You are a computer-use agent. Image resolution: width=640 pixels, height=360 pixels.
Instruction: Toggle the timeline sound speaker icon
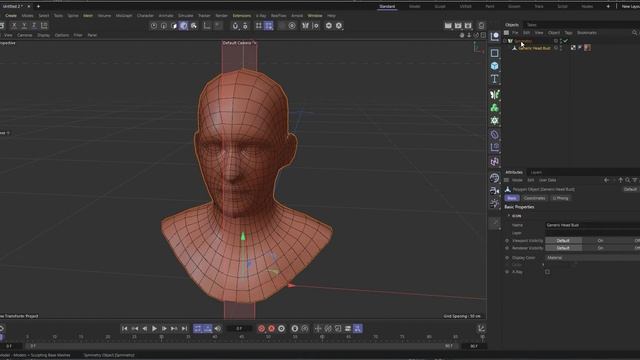click(218, 329)
